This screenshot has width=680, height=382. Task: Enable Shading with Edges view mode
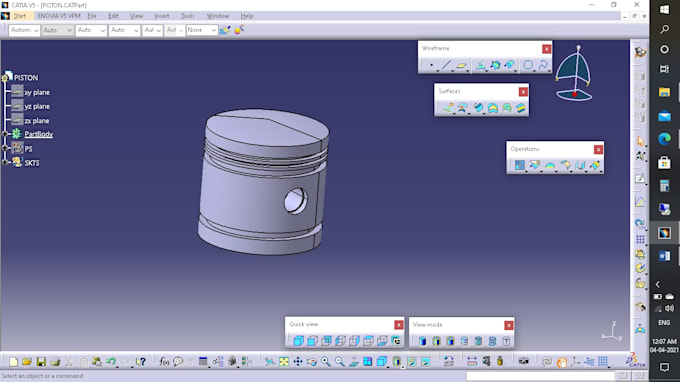436,341
